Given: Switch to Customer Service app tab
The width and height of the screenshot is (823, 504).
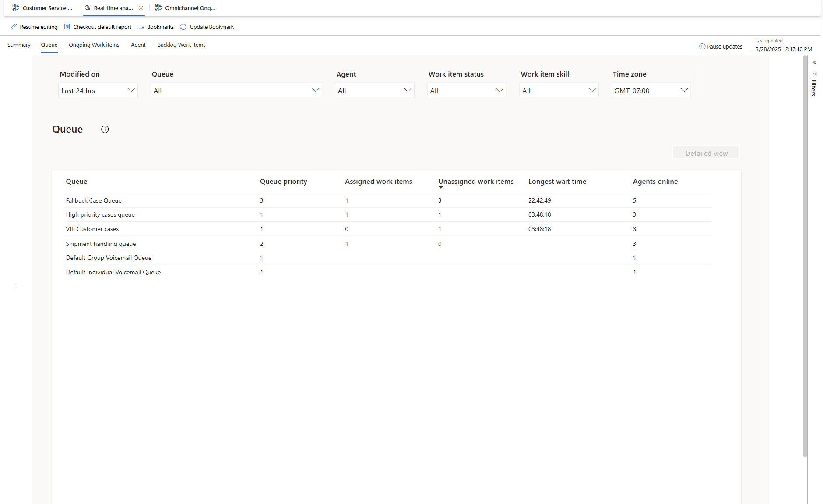Looking at the screenshot, I should (x=42, y=8).
